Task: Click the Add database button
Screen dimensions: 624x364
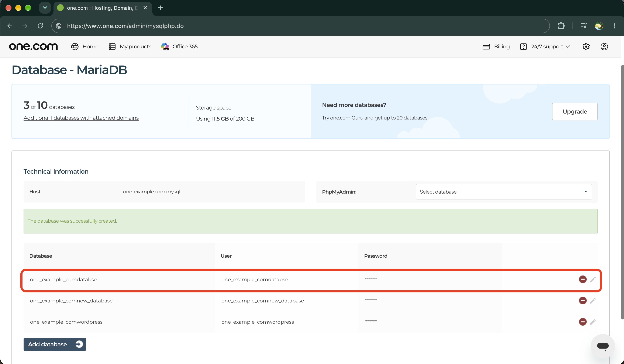Action: [x=55, y=344]
